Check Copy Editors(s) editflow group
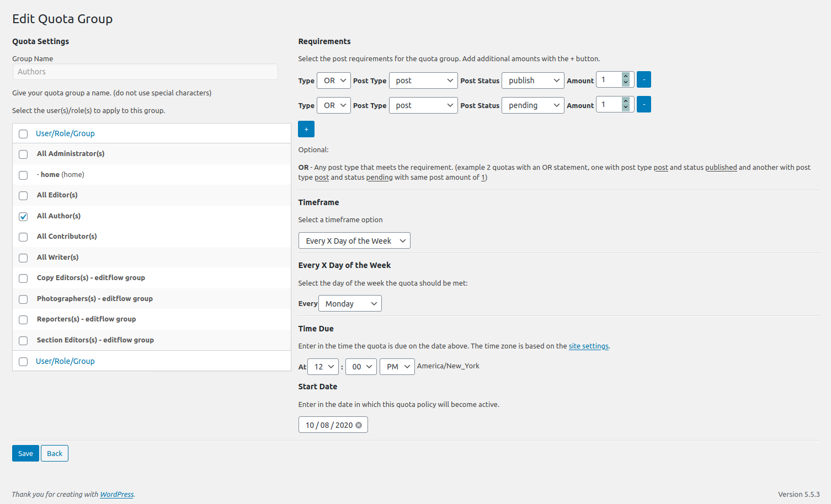This screenshot has width=831, height=504. (x=23, y=278)
